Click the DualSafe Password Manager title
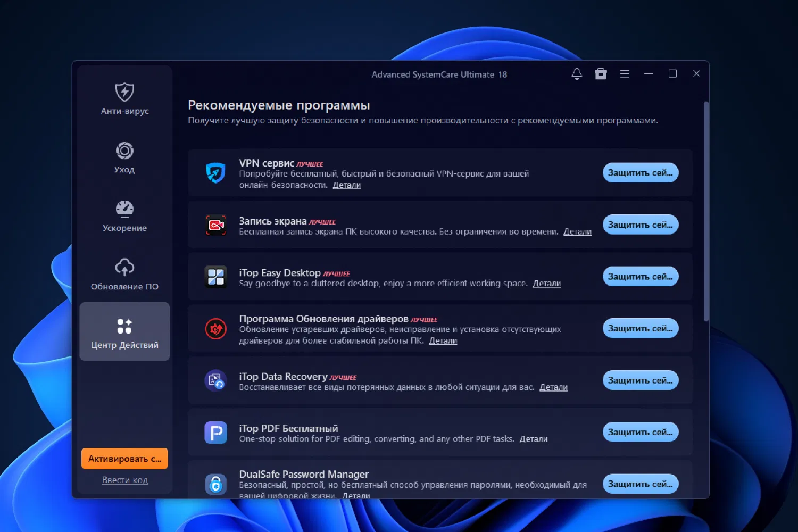 point(304,474)
